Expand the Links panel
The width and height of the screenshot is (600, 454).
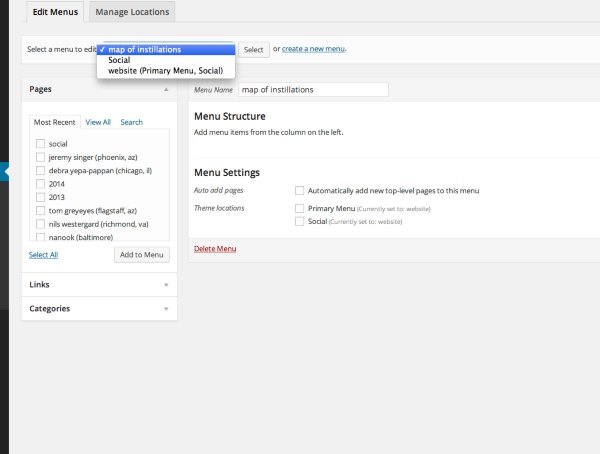click(166, 285)
